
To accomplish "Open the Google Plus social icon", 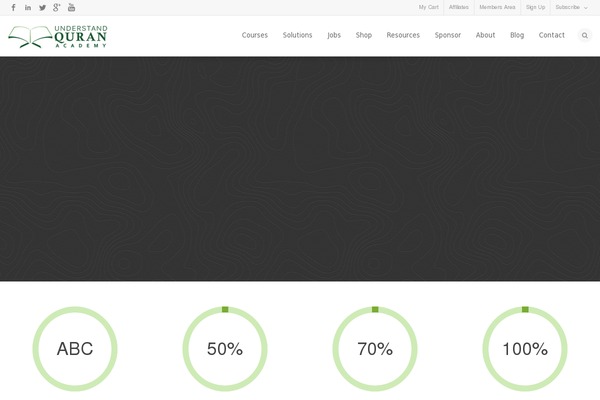I will click(x=57, y=8).
